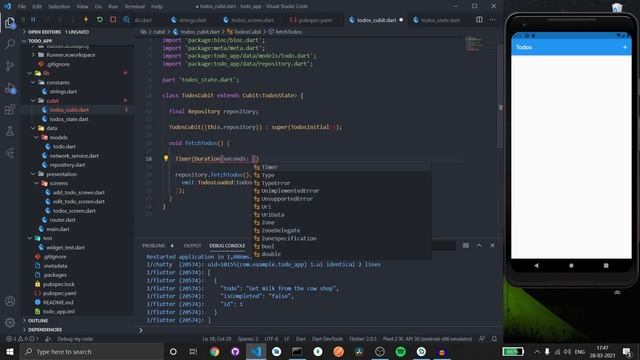Open the Search view in activity bar
640x360 pixels.
click(10, 44)
